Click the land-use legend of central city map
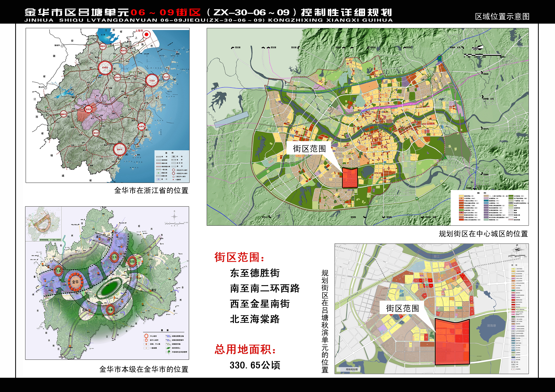This screenshot has height=392, width=555. pos(489,207)
